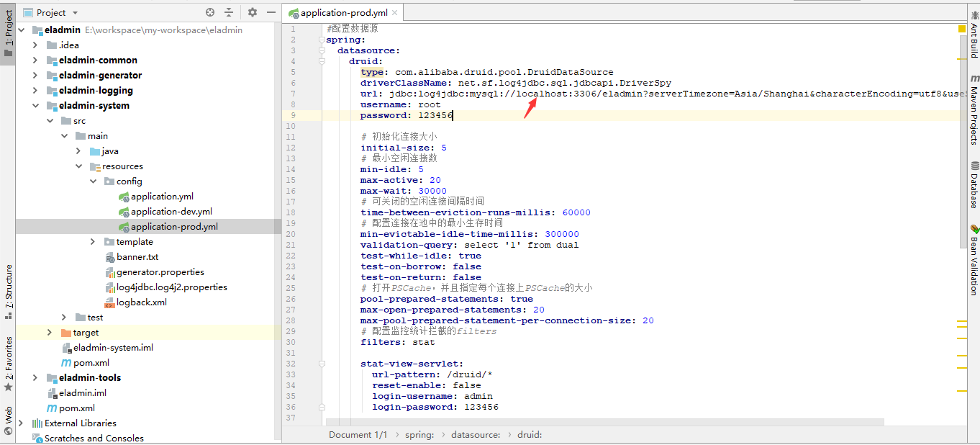Open application-dev.yml in the config folder
Screen dimensions: 980x445
(173, 211)
